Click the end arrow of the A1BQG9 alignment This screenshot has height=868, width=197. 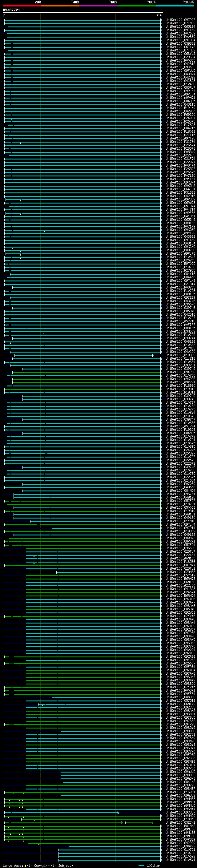click(x=153, y=356)
